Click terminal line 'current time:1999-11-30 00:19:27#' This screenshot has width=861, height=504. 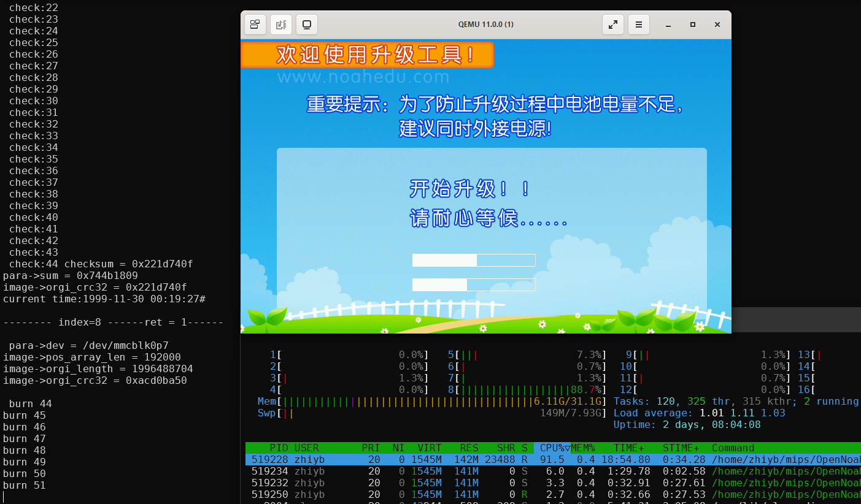(104, 299)
